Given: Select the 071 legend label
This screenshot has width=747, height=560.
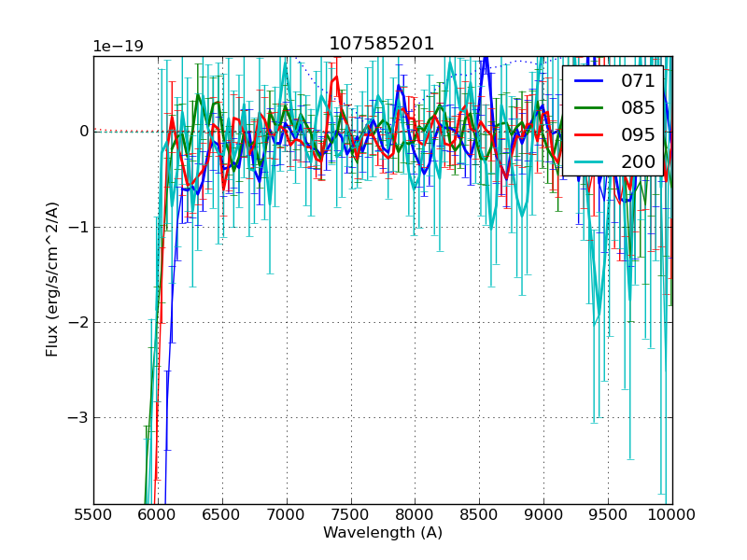Looking at the screenshot, I should pos(638,81).
